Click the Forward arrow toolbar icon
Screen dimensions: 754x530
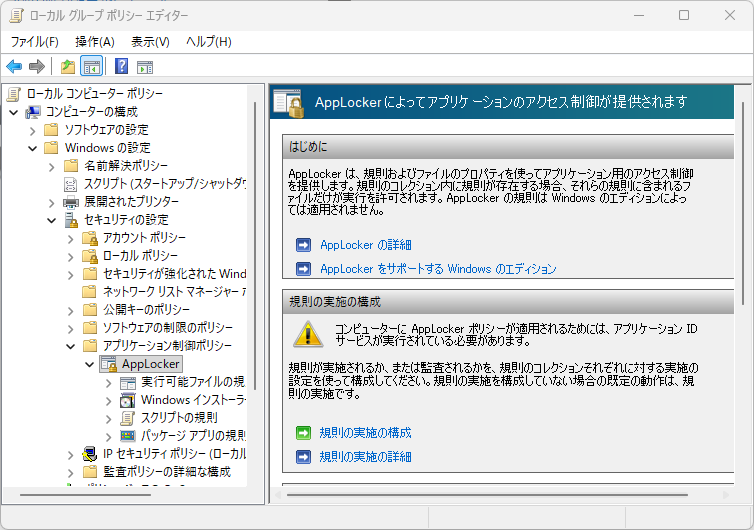(37, 67)
